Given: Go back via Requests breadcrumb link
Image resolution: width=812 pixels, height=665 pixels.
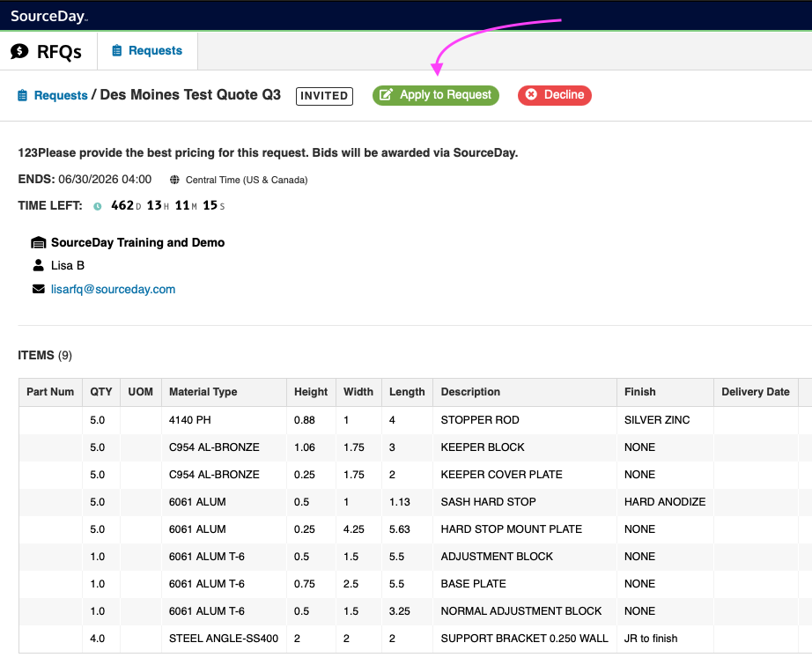Looking at the screenshot, I should (x=61, y=95).
